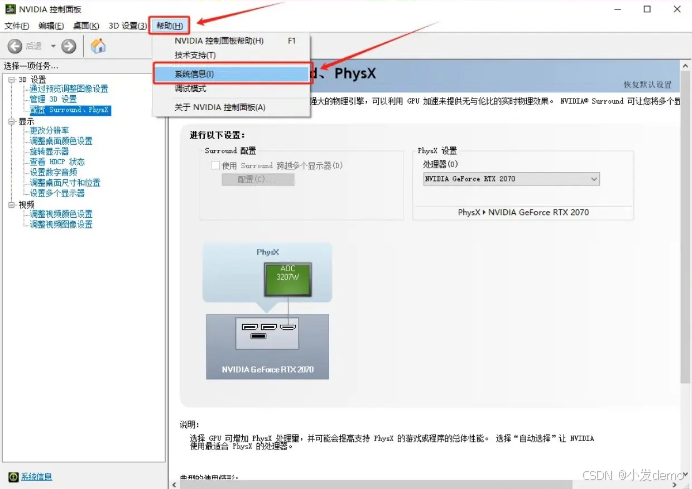Open 设置多个显示器 task
Screen dimensions: 692x489
57,193
